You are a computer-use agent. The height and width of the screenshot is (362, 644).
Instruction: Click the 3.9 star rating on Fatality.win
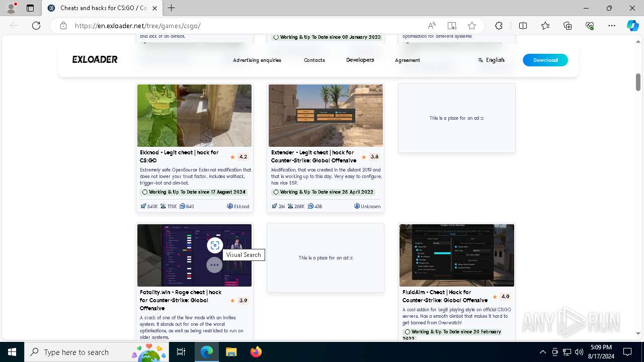tap(239, 301)
